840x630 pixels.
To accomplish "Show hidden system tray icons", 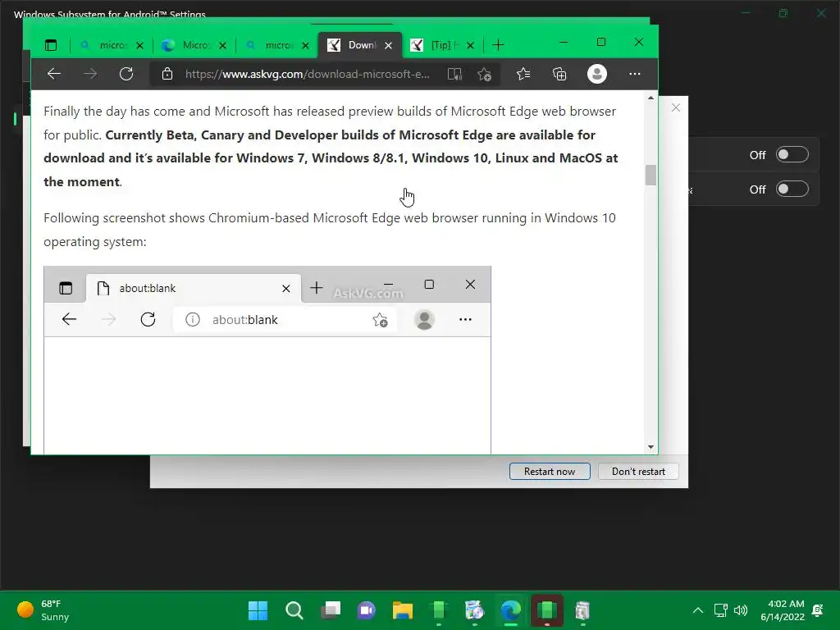I will tap(698, 610).
